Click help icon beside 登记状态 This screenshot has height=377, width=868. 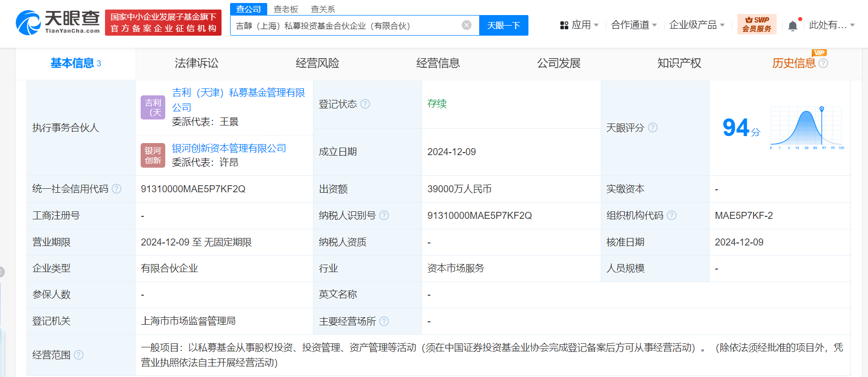[365, 104]
